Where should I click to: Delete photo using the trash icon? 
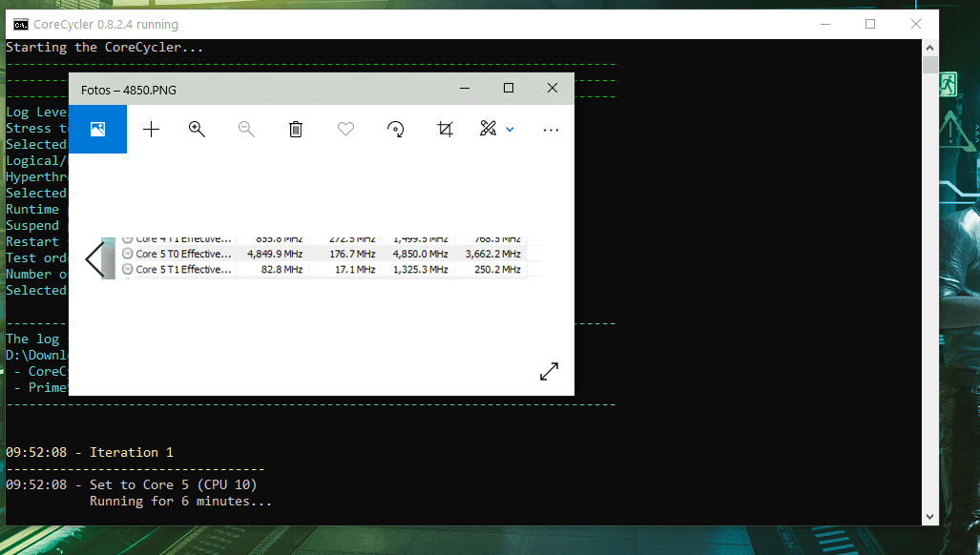point(296,130)
